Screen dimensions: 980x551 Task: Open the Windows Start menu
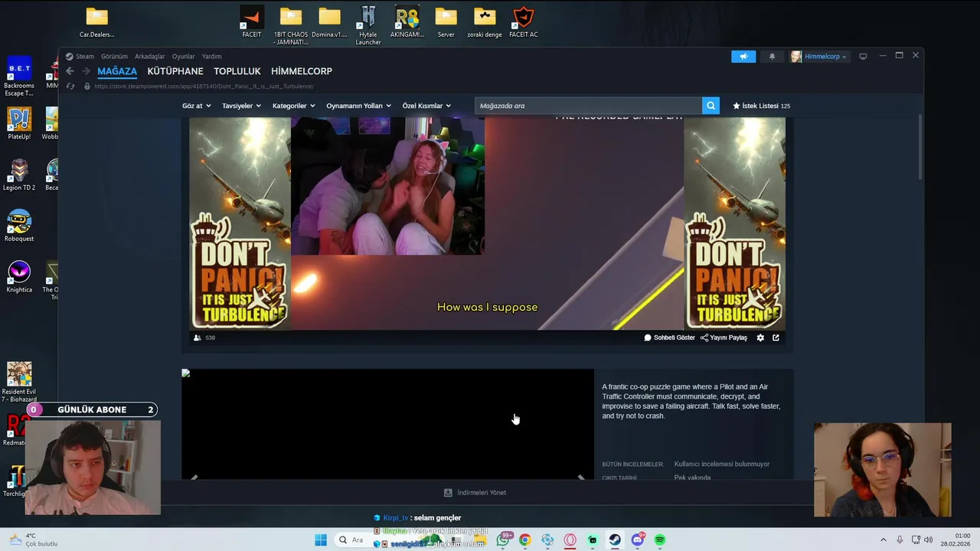(x=321, y=540)
